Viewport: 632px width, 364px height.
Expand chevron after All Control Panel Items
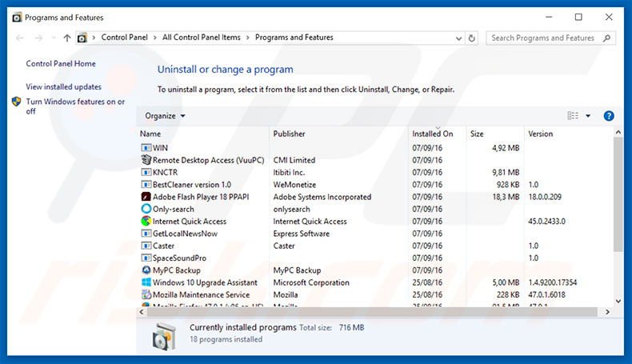pyautogui.click(x=247, y=38)
